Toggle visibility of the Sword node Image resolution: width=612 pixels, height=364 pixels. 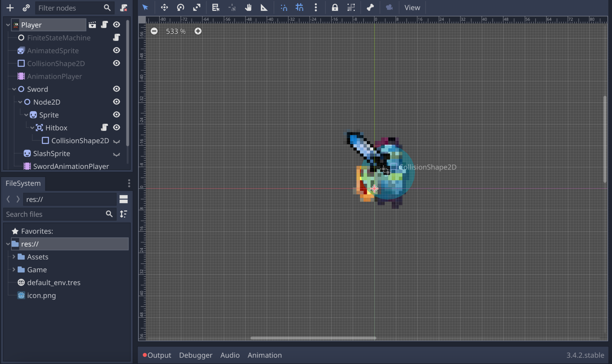(x=116, y=89)
